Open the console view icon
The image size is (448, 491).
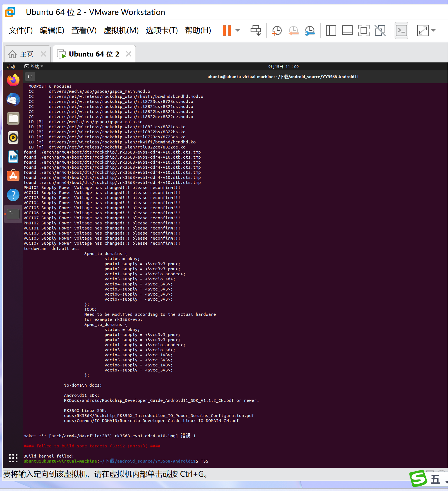coord(401,30)
